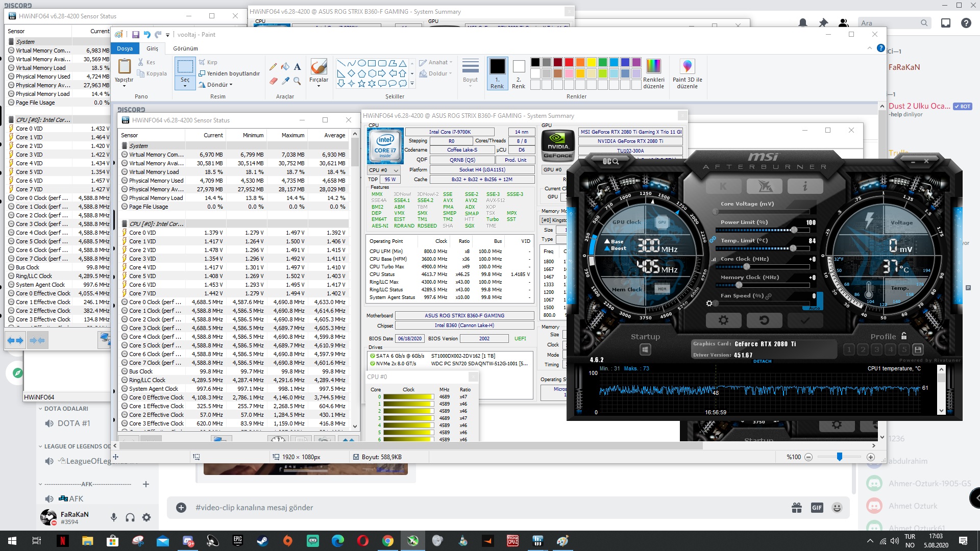Select the Eraser tool in Paint
This screenshot has width=980, height=551.
[x=273, y=81]
